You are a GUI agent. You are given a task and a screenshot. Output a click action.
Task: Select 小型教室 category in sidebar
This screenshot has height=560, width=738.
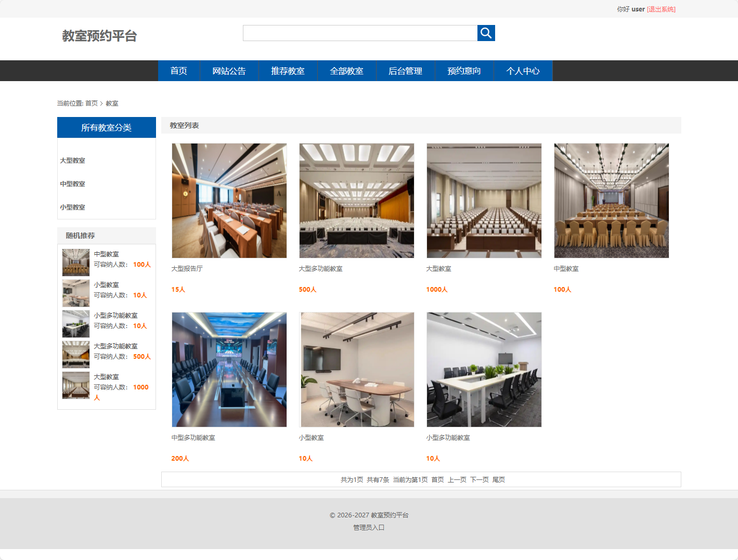72,207
